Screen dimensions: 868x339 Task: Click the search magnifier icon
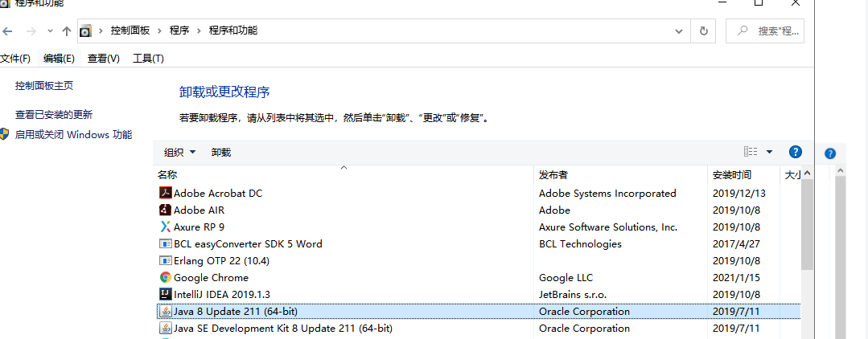click(x=743, y=31)
